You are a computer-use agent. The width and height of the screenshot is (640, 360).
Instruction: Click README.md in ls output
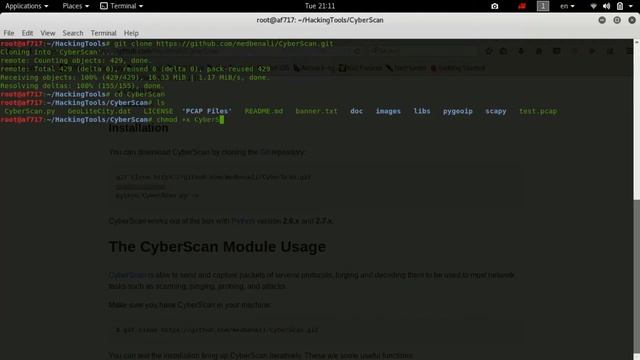[264, 111]
